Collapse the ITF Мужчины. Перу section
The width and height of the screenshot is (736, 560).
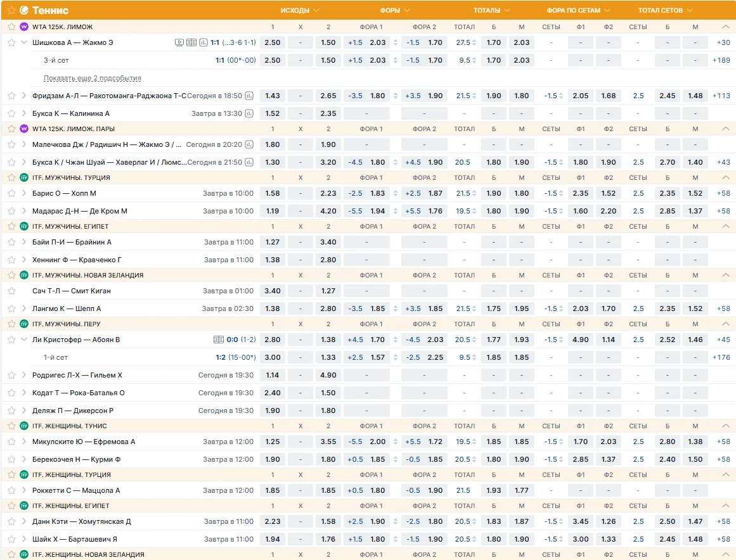click(x=726, y=324)
